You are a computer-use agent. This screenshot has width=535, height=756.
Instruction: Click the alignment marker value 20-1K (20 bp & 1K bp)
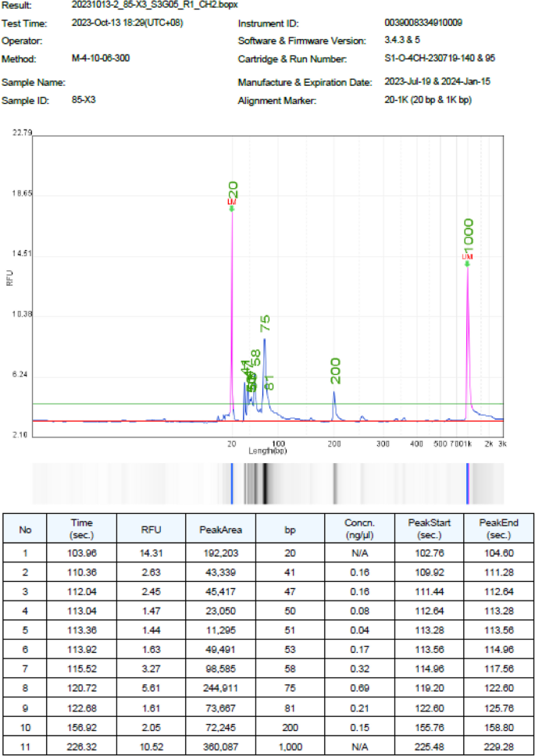click(428, 100)
